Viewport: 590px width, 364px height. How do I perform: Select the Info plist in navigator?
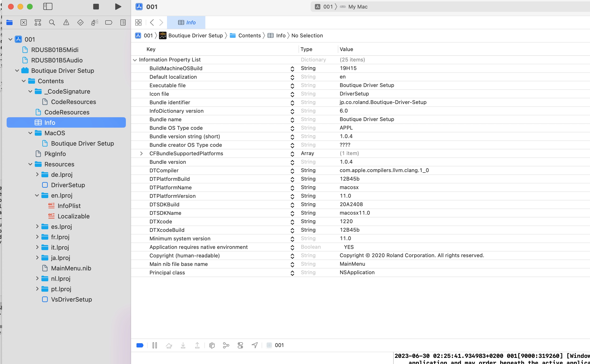coord(66,122)
